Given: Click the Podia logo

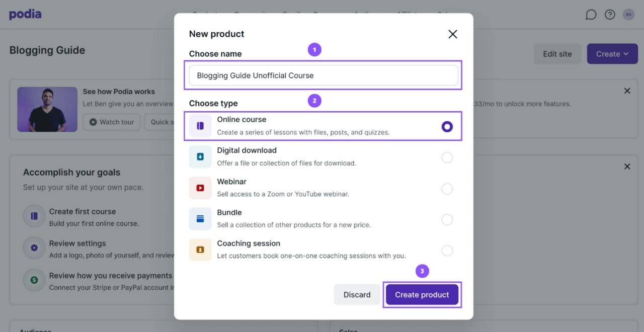Looking at the screenshot, I should point(25,14).
